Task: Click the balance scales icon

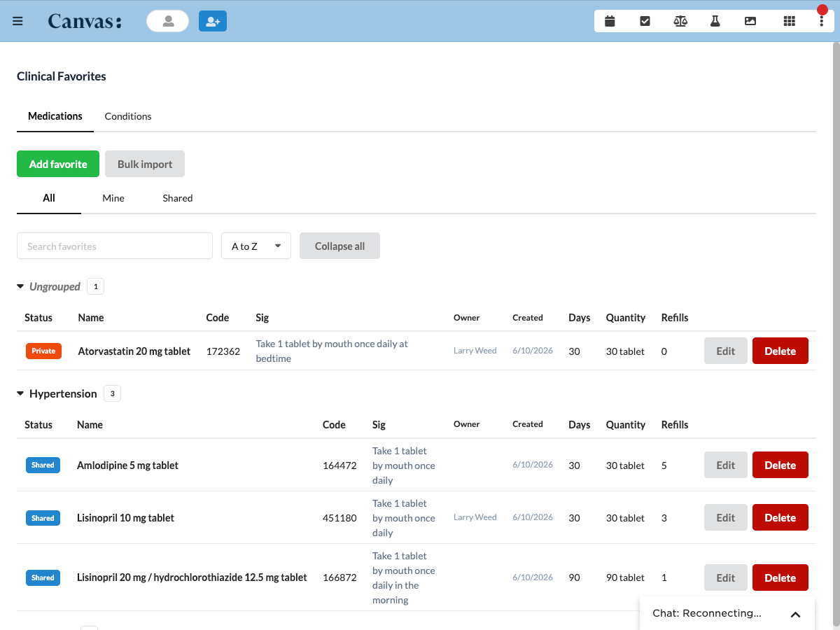Action: [680, 21]
